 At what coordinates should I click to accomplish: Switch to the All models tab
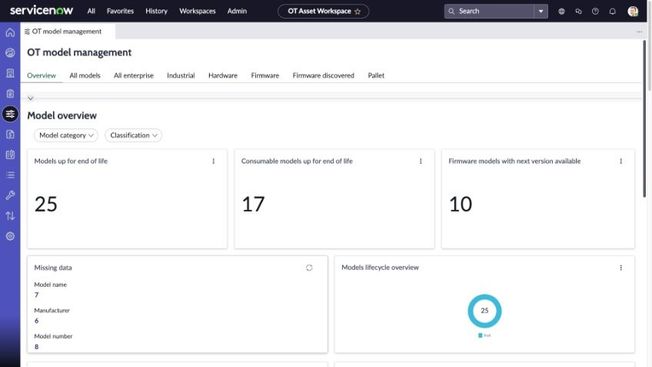point(85,75)
